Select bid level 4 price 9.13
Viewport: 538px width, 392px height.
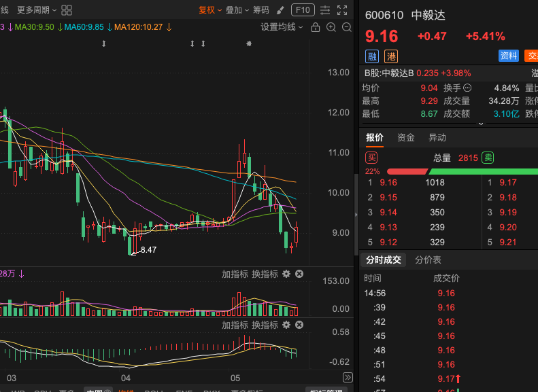(x=388, y=228)
